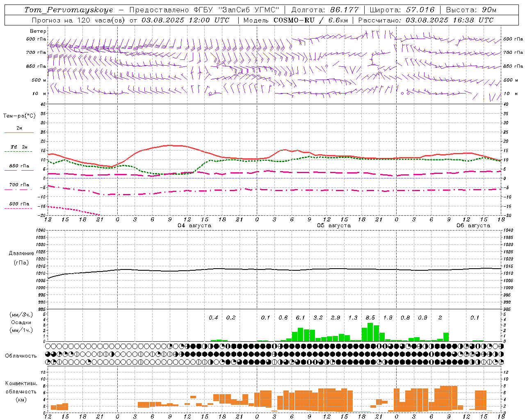Click the "Облачность" cloudiness label

[x=21, y=356]
